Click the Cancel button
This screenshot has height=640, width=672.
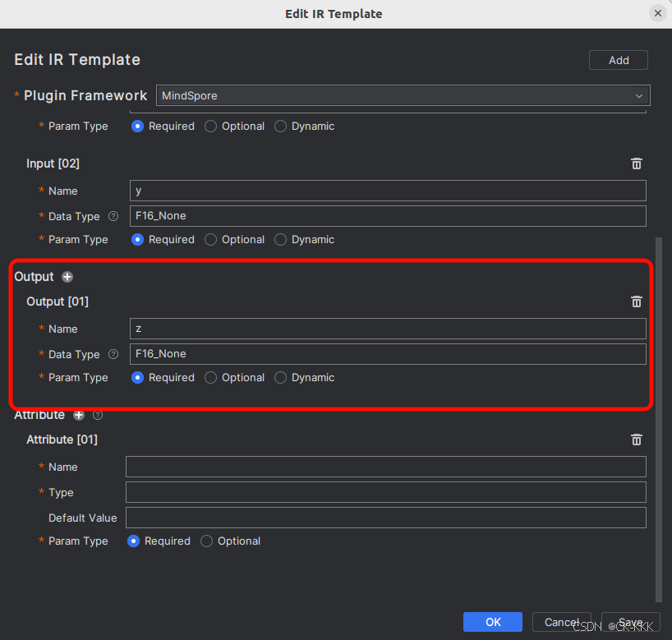tap(562, 622)
